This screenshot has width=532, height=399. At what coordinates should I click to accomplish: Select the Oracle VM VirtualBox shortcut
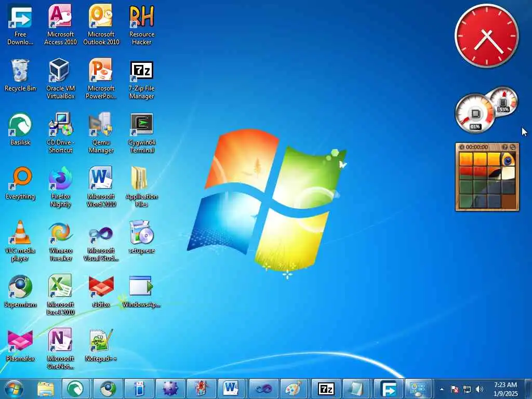click(60, 79)
